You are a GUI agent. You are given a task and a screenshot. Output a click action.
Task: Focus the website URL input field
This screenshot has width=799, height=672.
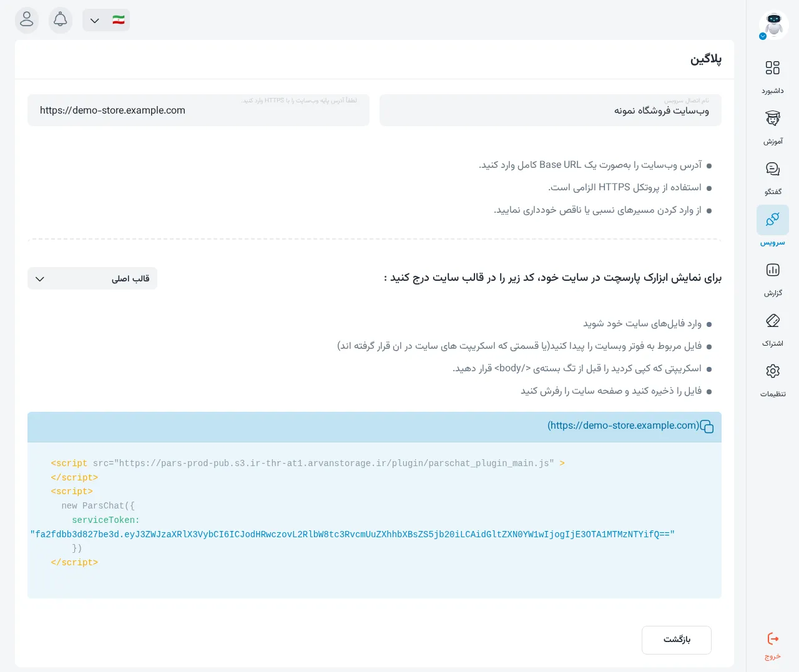click(199, 110)
